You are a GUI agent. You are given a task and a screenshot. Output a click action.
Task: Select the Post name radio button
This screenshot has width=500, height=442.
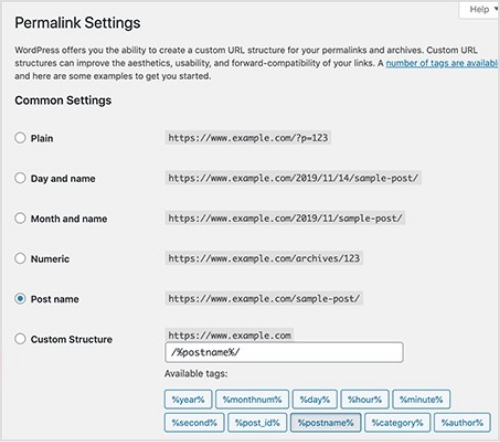20,299
